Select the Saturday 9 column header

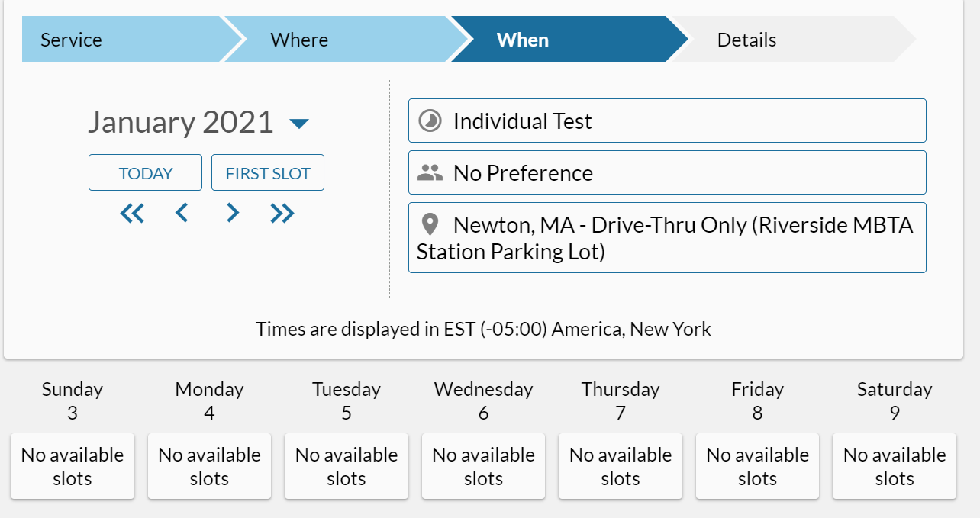tap(895, 401)
